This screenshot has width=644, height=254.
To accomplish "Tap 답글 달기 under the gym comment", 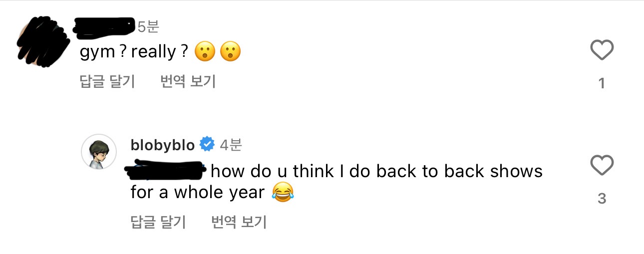I will pyautogui.click(x=107, y=81).
